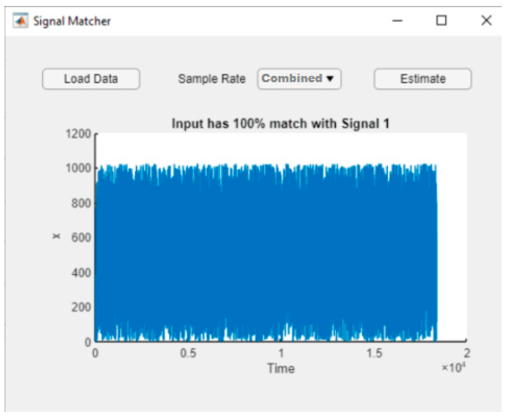Click the Load Data button
This screenshot has width=509, height=420.
point(91,79)
